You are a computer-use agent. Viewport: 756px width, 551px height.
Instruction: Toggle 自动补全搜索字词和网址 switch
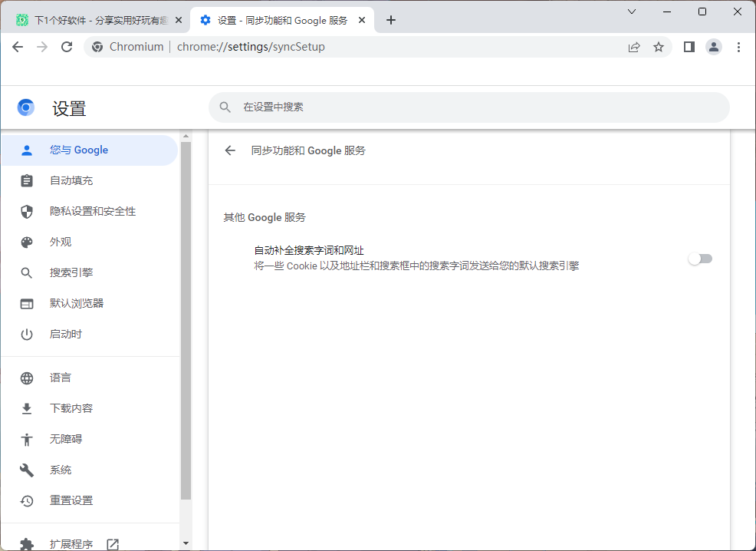click(x=700, y=259)
